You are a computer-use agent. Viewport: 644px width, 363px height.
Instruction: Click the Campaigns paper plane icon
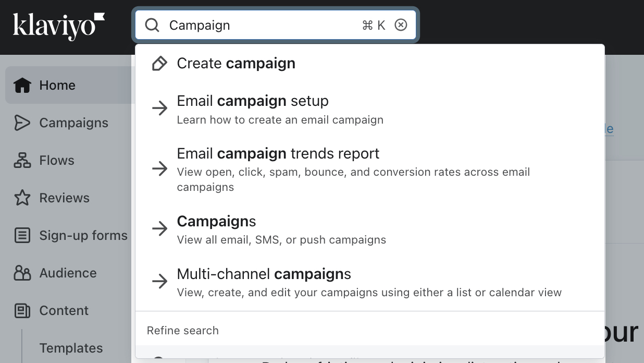pos(22,123)
